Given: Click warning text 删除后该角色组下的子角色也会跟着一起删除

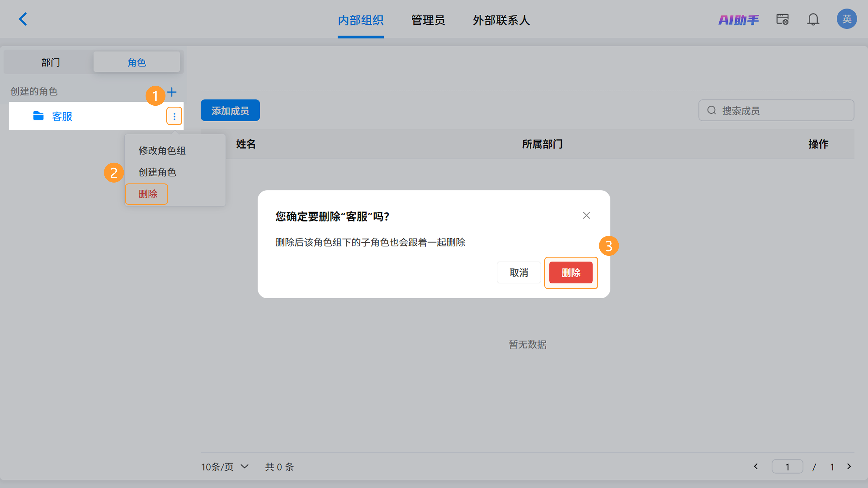Looking at the screenshot, I should tap(370, 242).
